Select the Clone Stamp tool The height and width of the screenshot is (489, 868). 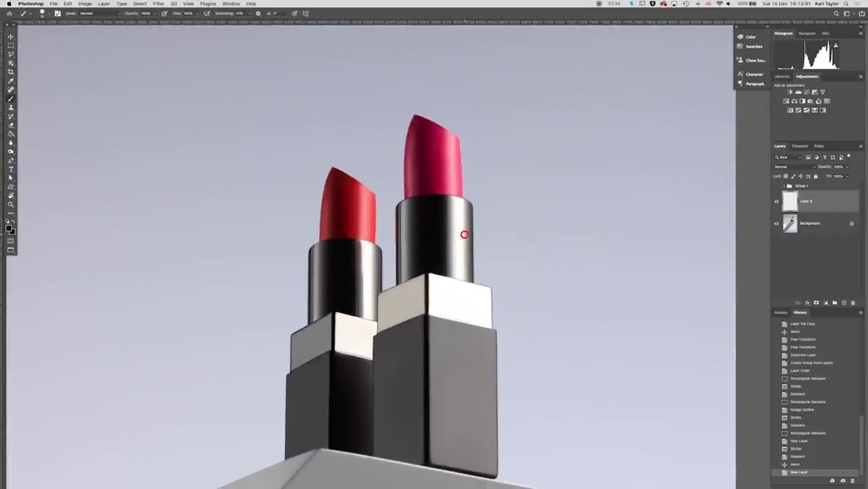pos(10,107)
